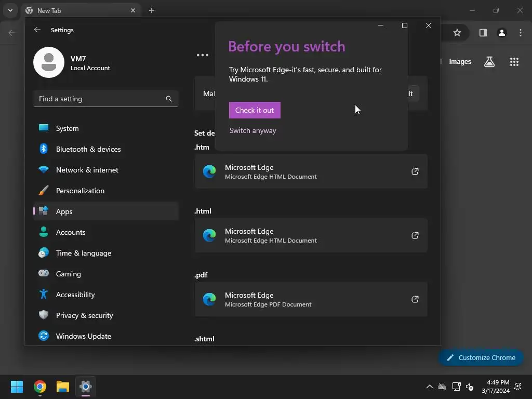Toggle Chrome side panel icon
The width and height of the screenshot is (532, 399).
(483, 33)
